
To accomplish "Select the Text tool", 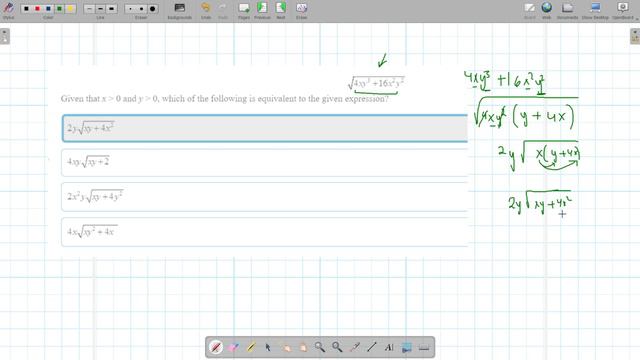I will coord(389,347).
